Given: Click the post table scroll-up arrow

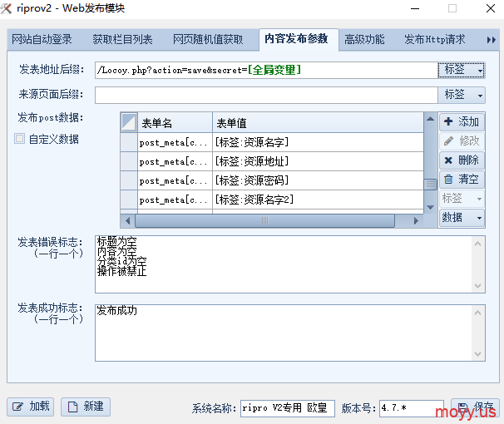Looking at the screenshot, I should [430, 119].
